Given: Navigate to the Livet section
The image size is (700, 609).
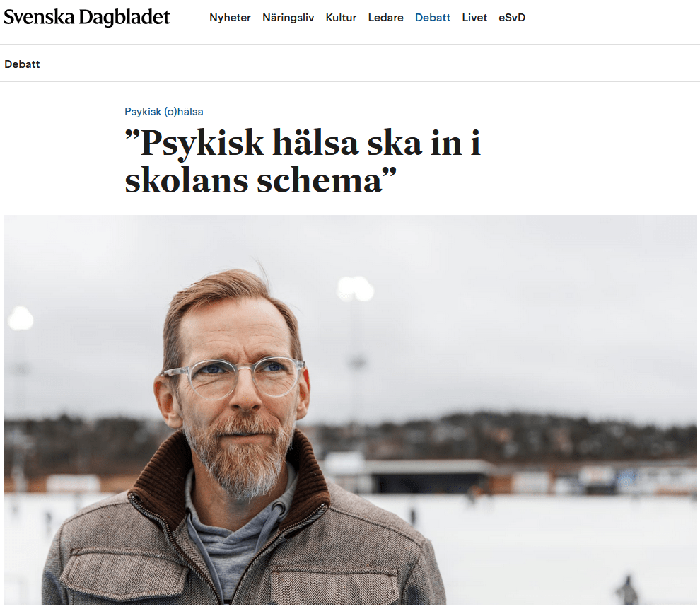Looking at the screenshot, I should tap(474, 18).
